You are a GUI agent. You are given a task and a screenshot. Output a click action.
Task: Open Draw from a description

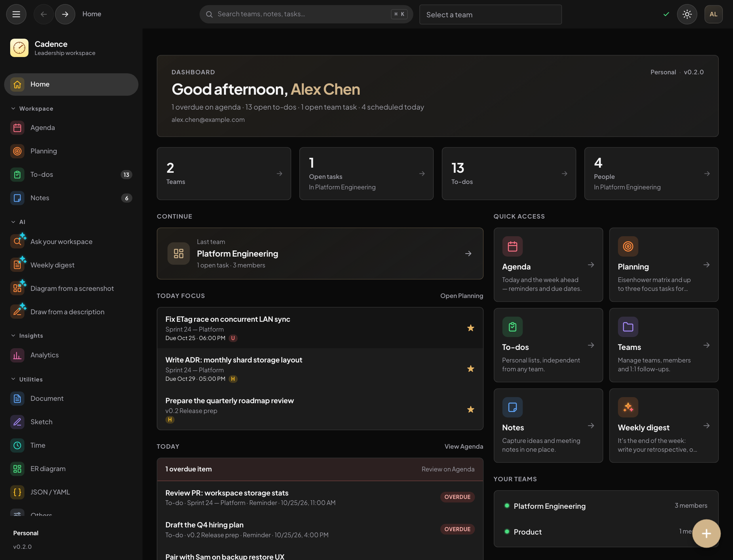(71, 312)
